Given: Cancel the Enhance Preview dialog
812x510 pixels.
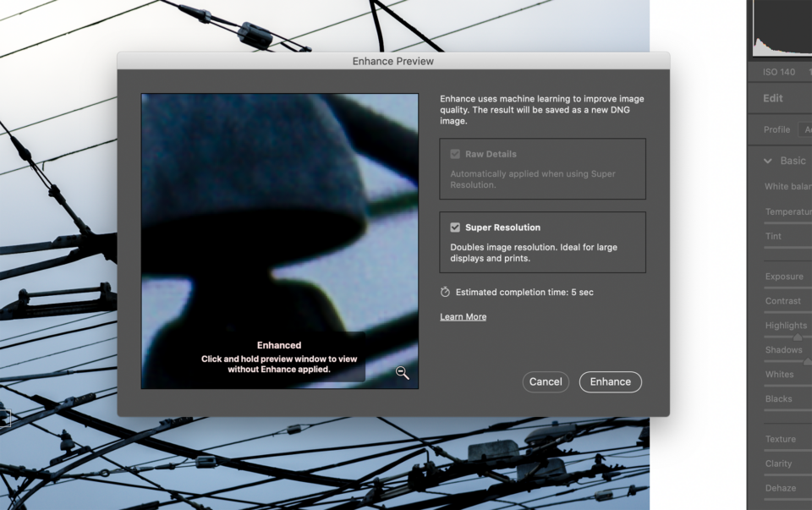Looking at the screenshot, I should tap(546, 382).
